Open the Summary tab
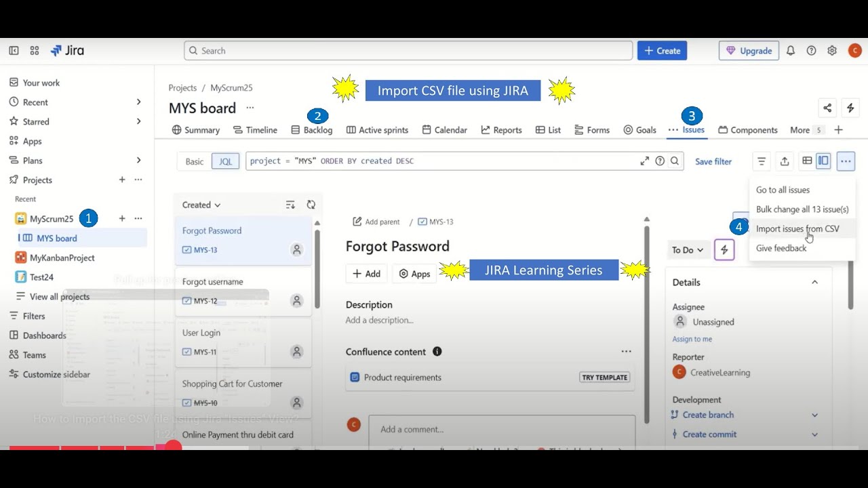 196,130
